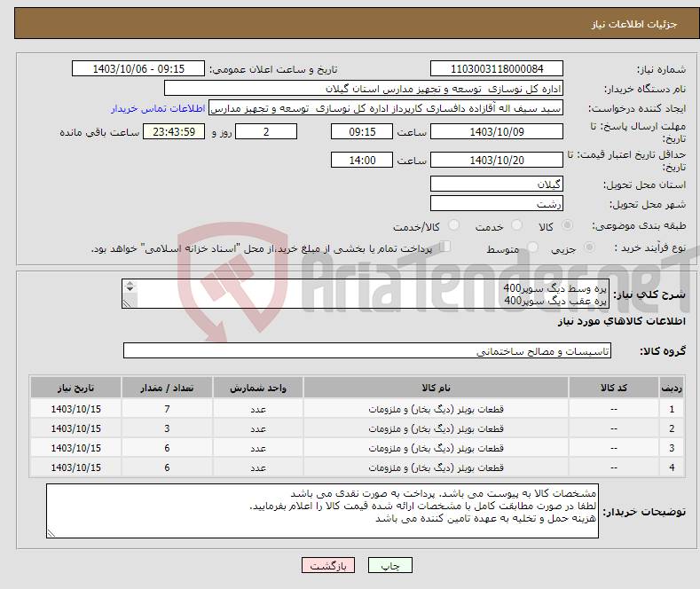This screenshot has width=700, height=589.
Task: Click the اطلاعات کالاهای مورد نیاز heading
Action: [x=621, y=321]
